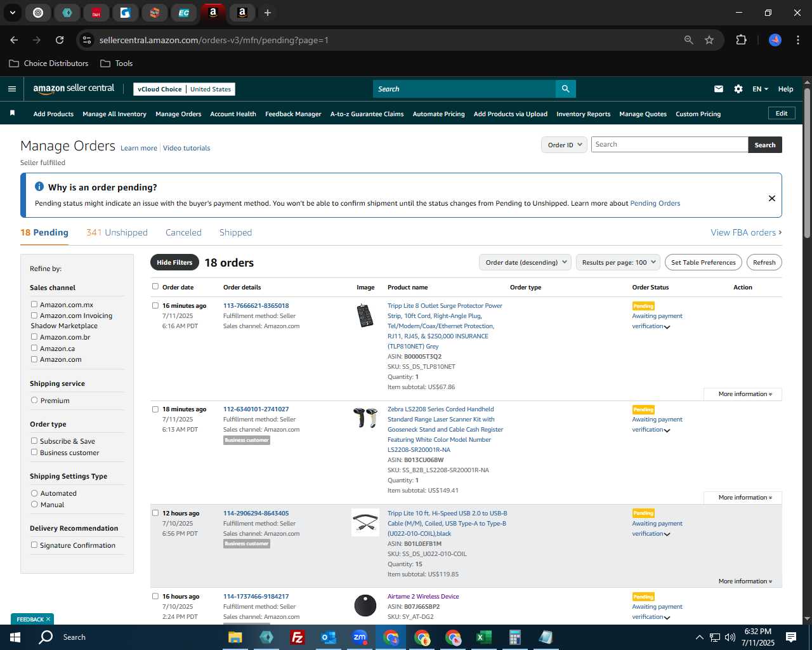Open Feedback Manager in navigation bar
This screenshot has width=812, height=650.
(293, 114)
